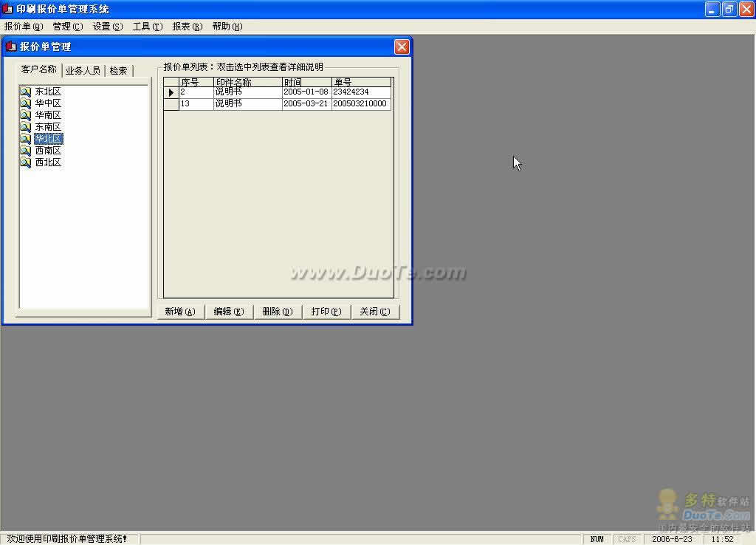Click the 序号 cell showing 2

[196, 92]
